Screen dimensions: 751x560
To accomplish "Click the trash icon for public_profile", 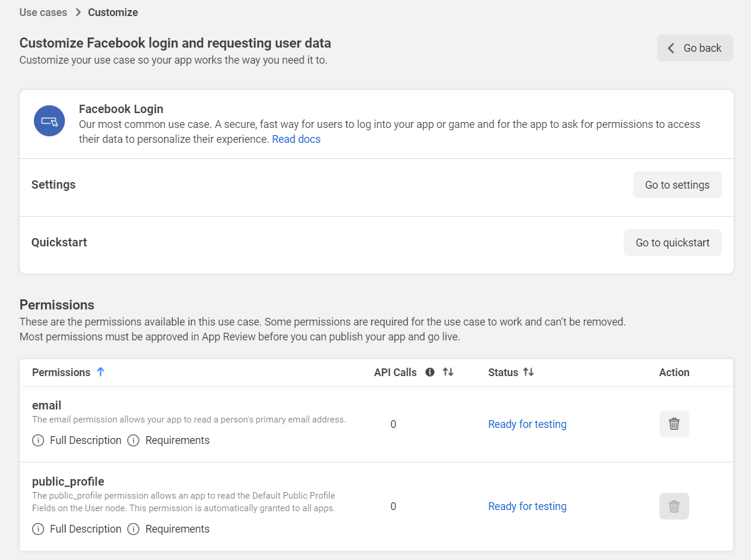I will [674, 506].
